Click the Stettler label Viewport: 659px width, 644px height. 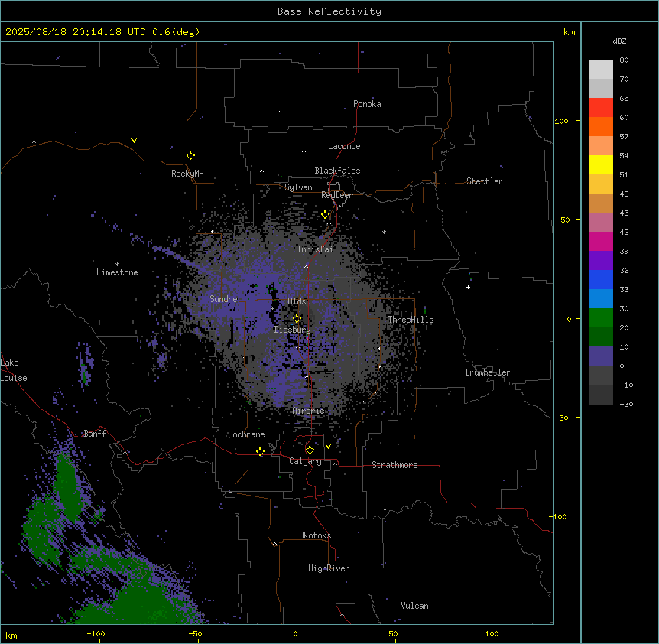[485, 181]
